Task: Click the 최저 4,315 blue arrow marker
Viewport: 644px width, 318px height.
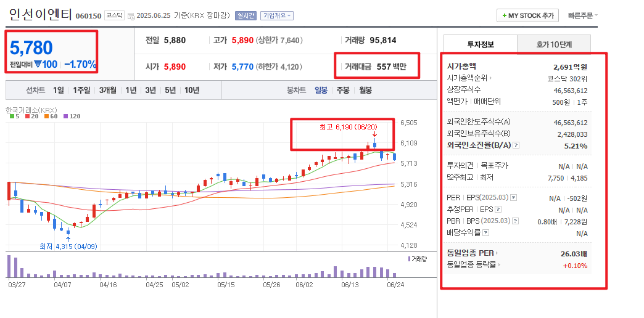Action: 68,239
